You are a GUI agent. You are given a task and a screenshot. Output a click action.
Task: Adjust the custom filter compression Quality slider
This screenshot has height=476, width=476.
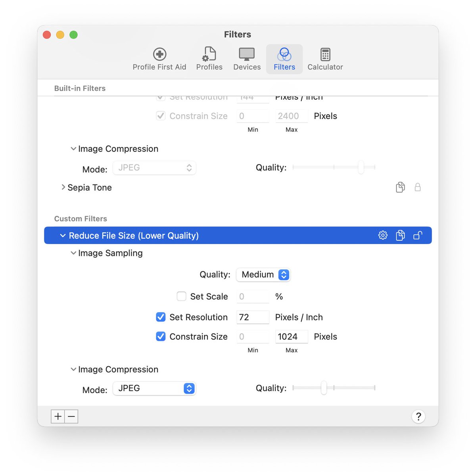coord(334,388)
